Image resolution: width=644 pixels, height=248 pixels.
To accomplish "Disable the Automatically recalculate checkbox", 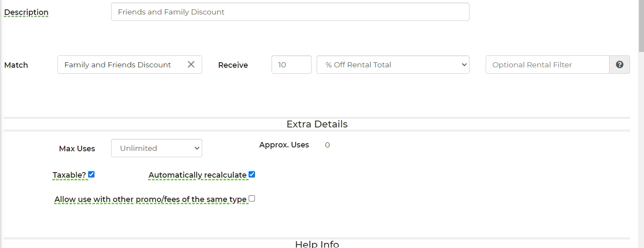I will pos(252,174).
